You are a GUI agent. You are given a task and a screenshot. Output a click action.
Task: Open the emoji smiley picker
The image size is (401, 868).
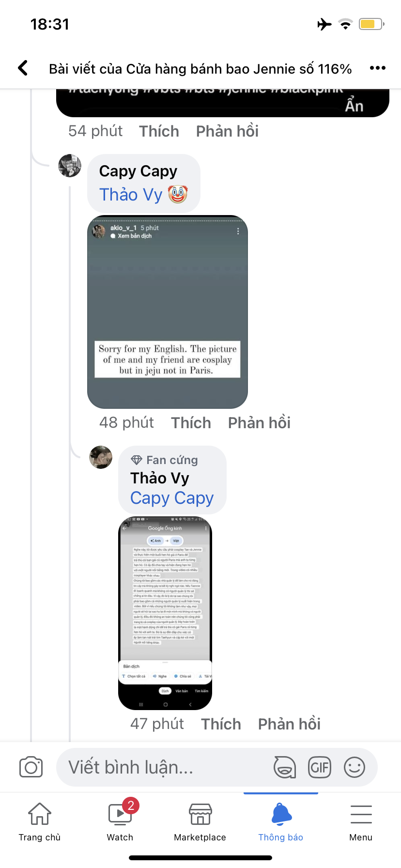pyautogui.click(x=355, y=767)
